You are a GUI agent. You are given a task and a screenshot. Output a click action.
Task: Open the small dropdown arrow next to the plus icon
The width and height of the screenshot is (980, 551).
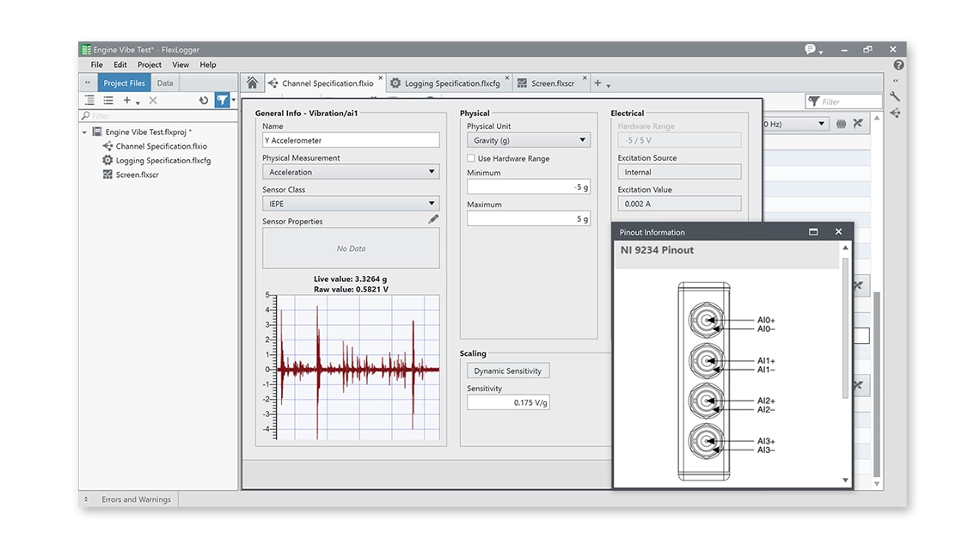138,102
